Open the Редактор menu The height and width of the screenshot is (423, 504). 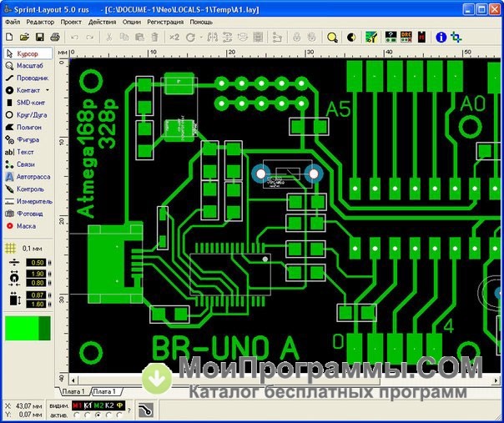(40, 22)
